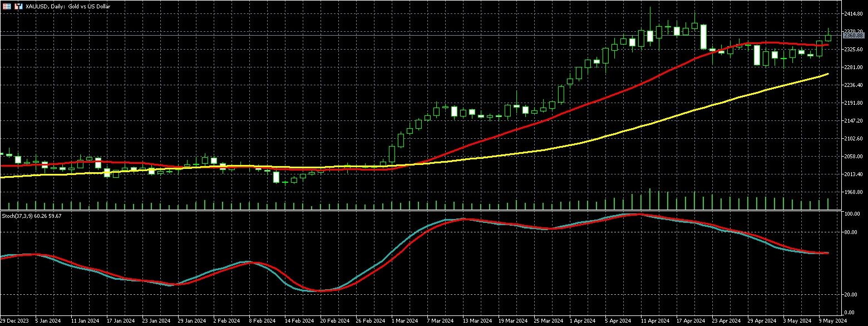Image resolution: width=868 pixels, height=326 pixels.
Task: Click the 5 Jan 2024 date label
Action: coord(48,321)
